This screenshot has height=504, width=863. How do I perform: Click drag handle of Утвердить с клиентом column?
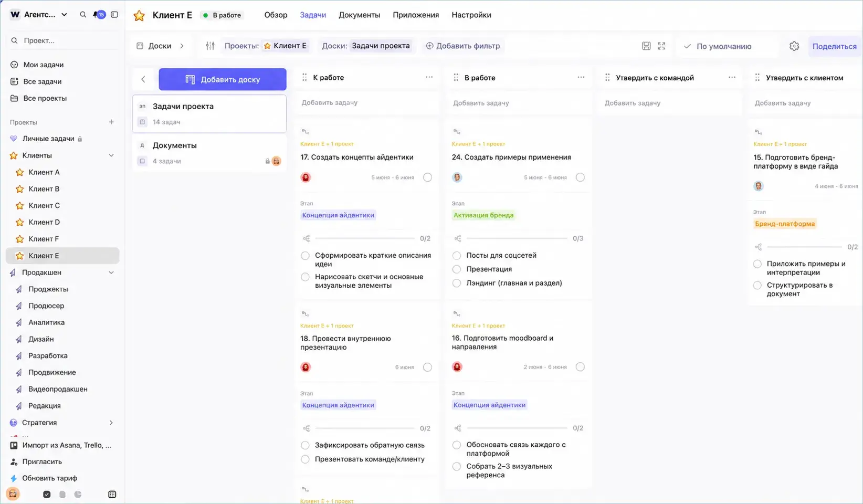[x=757, y=77]
